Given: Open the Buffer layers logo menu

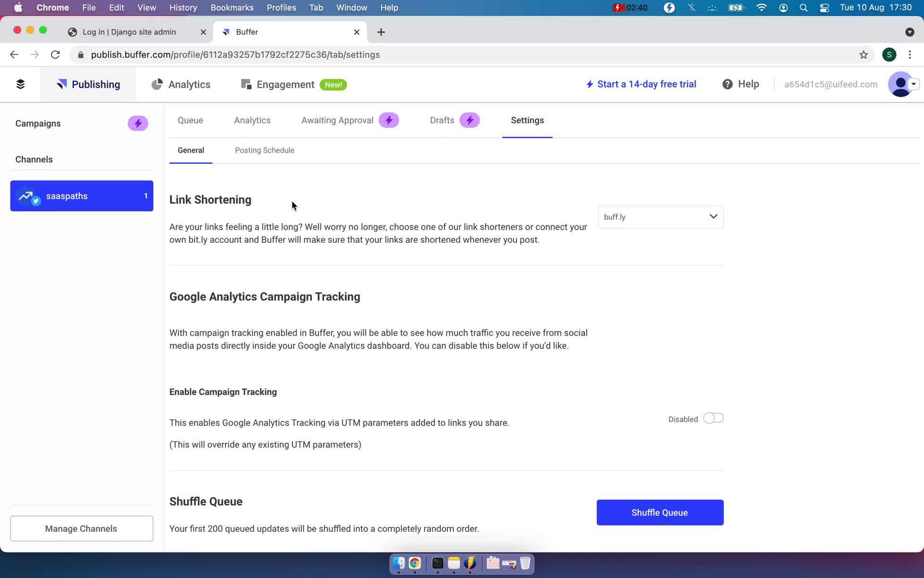Looking at the screenshot, I should click(20, 84).
